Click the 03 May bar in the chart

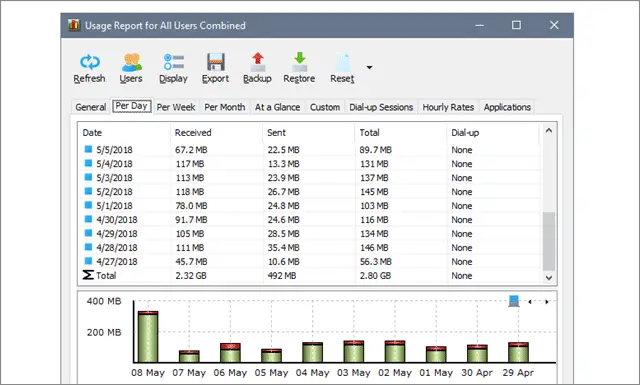(x=353, y=352)
